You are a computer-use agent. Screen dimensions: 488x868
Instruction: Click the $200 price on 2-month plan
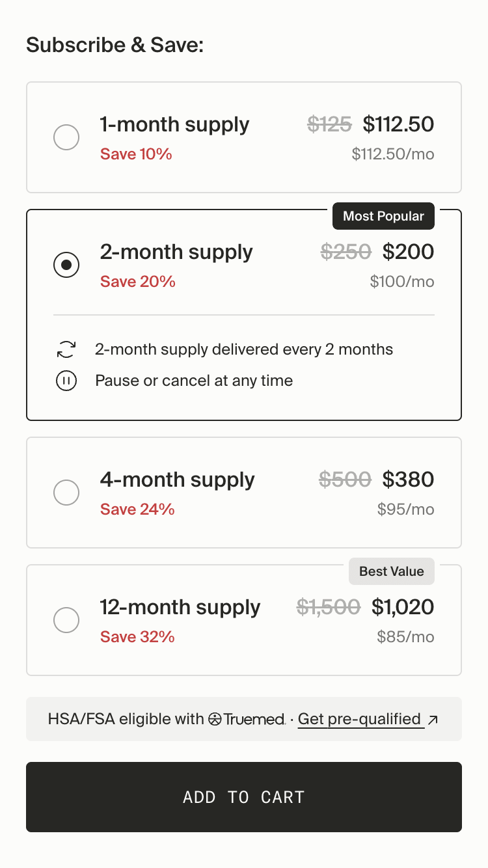(408, 252)
